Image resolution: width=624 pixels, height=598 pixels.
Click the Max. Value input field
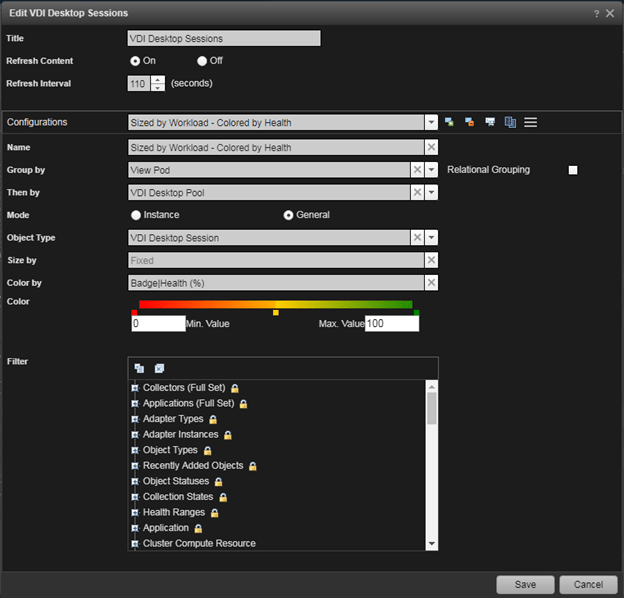[392, 323]
